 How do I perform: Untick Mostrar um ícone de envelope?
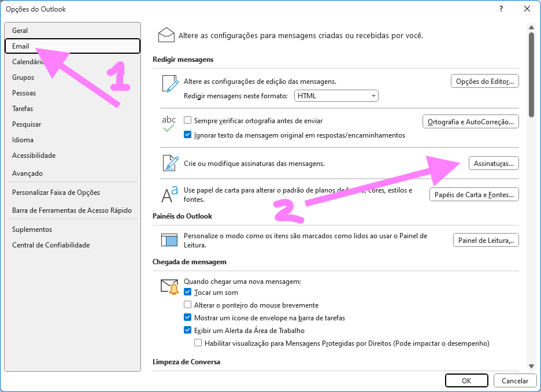tap(188, 318)
